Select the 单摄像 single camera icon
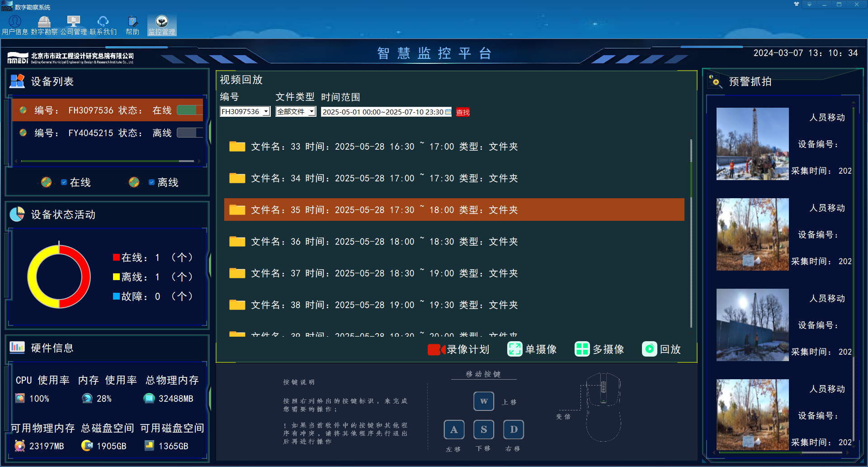Screen dimensions: 868x467 pos(515,349)
